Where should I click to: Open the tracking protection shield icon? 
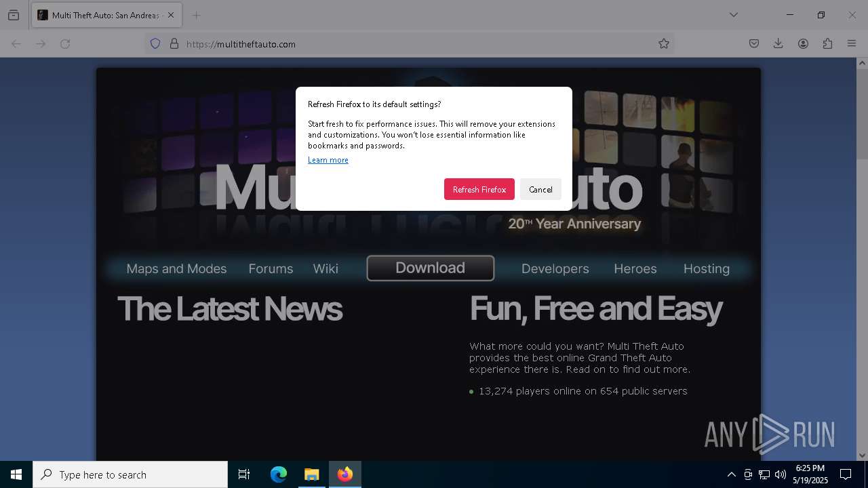(x=155, y=43)
